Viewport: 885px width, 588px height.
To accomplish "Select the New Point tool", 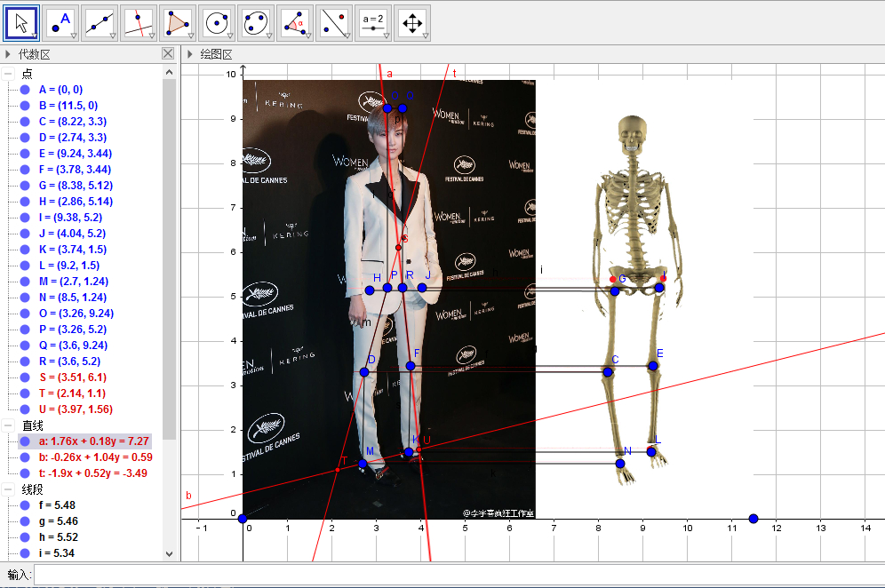I will (60, 23).
